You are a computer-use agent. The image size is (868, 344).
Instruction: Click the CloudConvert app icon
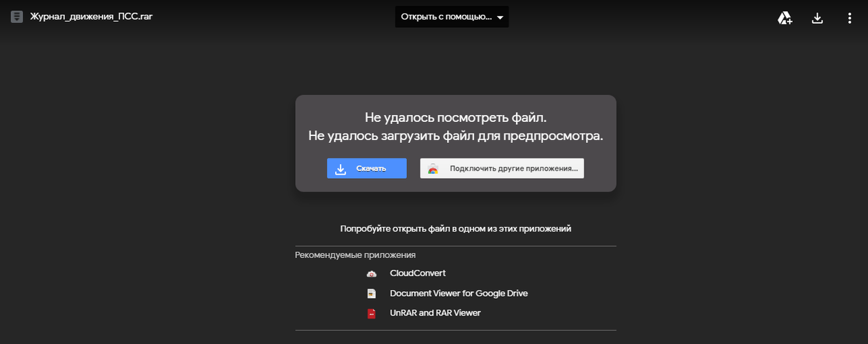(x=371, y=274)
